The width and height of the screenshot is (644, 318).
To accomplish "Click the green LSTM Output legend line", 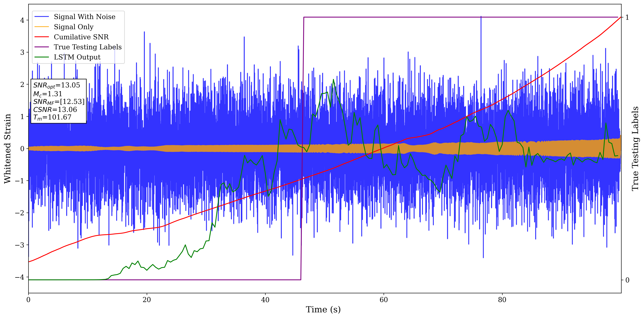I will coord(42,57).
